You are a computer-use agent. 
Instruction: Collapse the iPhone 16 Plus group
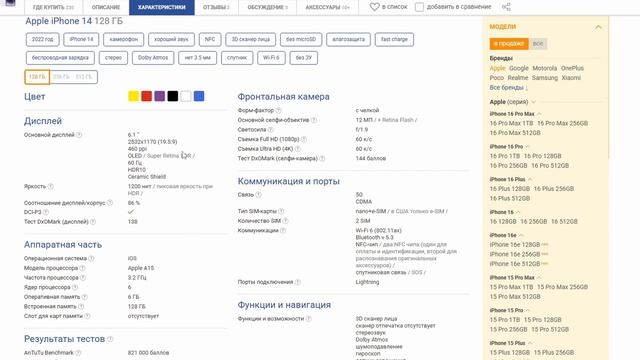530,180
